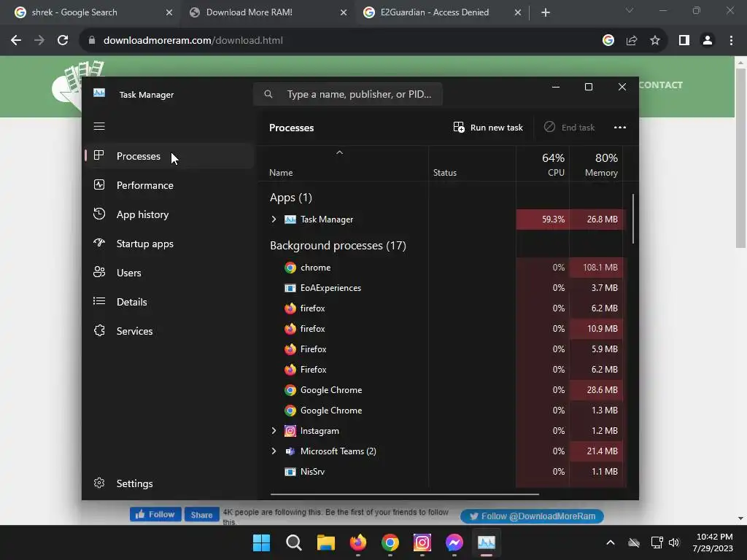Click the Facebook Follow button on the webpage

click(155, 514)
